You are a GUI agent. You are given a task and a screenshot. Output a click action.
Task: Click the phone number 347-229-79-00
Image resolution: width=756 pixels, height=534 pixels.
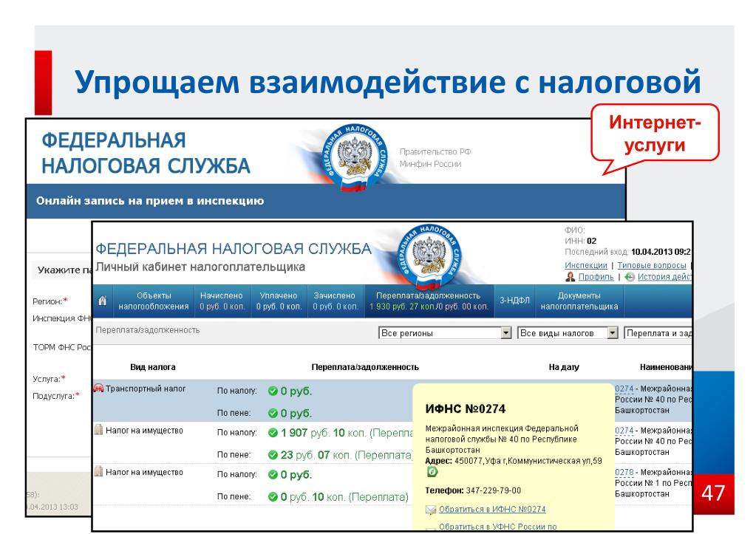[493, 490]
